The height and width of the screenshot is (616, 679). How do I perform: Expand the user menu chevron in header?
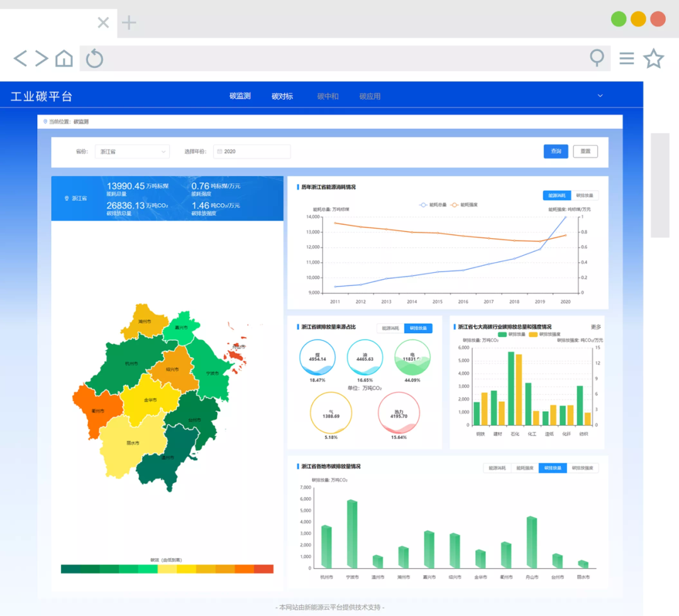[600, 96]
